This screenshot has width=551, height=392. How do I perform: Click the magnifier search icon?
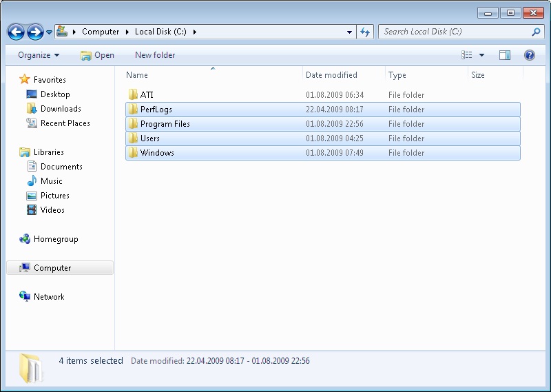536,32
